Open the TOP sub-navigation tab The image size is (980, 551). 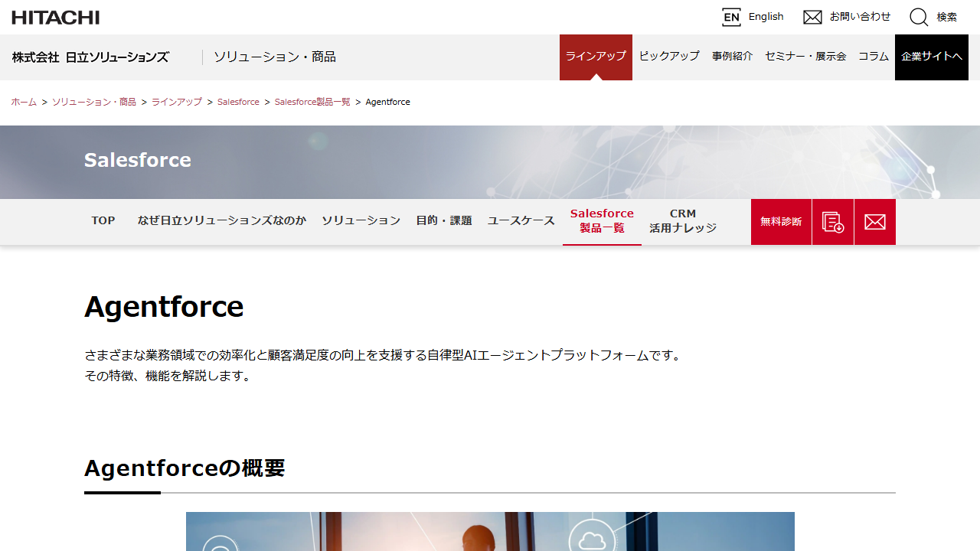coord(103,220)
